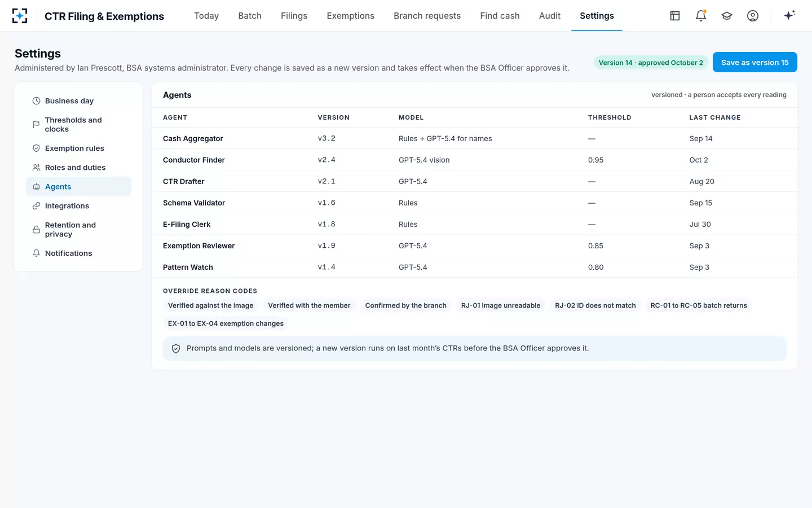Select the Exemption Reviewer agent
The width and height of the screenshot is (812, 508).
475,246
